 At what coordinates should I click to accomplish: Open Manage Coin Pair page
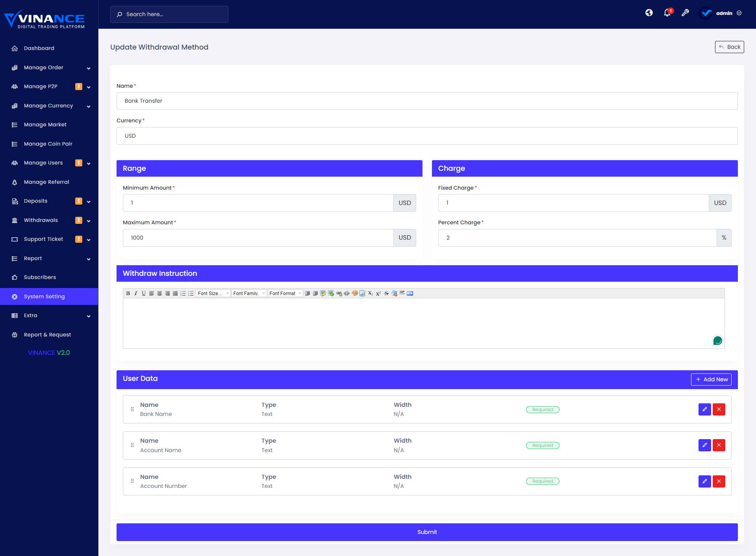tap(49, 144)
